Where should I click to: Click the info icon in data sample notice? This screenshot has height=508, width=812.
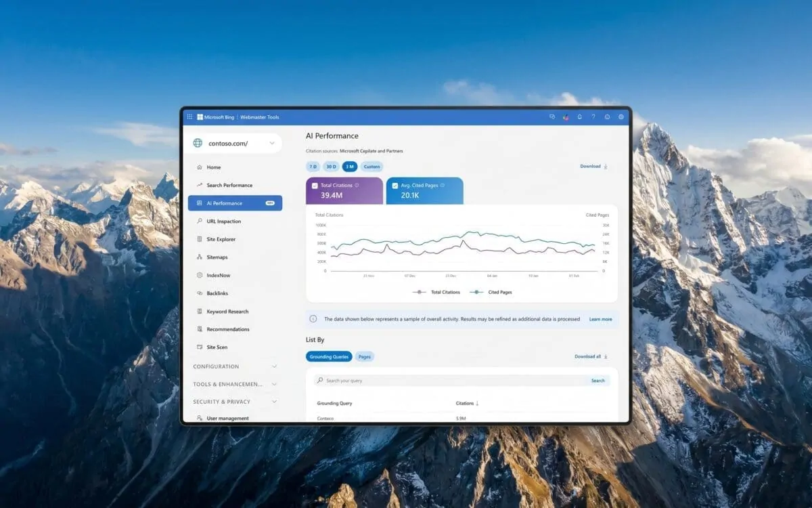tap(313, 319)
